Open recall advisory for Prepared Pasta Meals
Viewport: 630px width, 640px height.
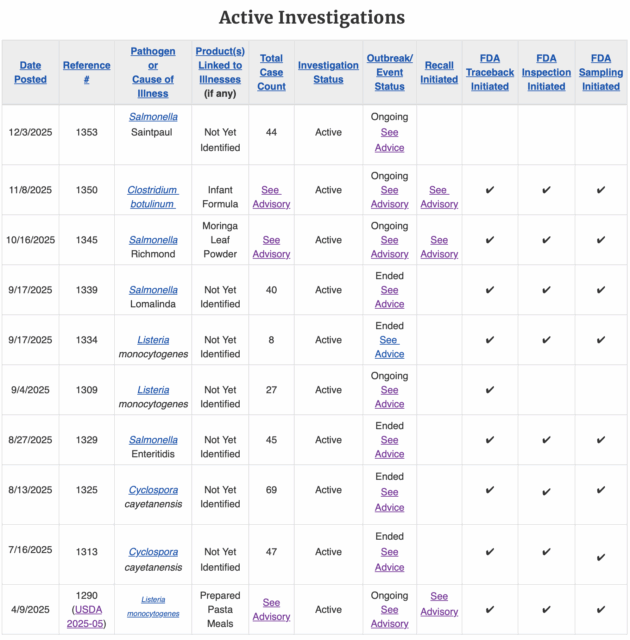(x=439, y=604)
